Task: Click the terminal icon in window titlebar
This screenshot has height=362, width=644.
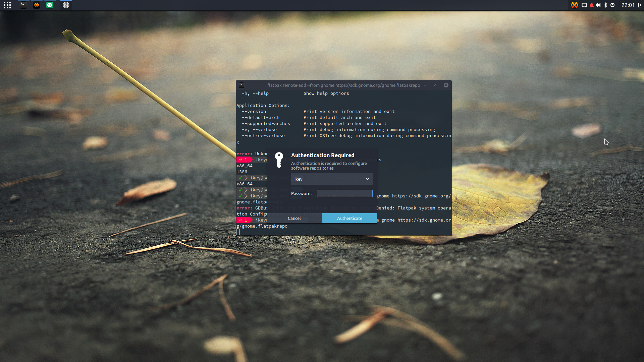Action: tap(241, 85)
